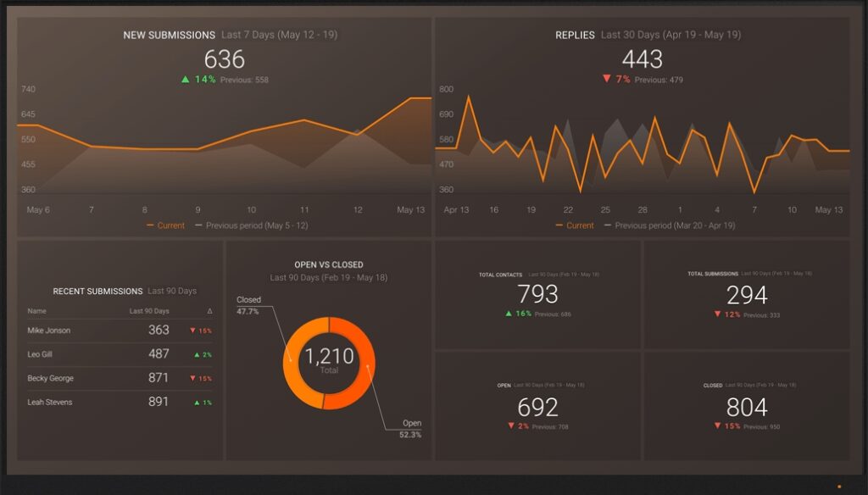Click the Previous: 558 label
Screen dimensions: 868x495
[244, 80]
